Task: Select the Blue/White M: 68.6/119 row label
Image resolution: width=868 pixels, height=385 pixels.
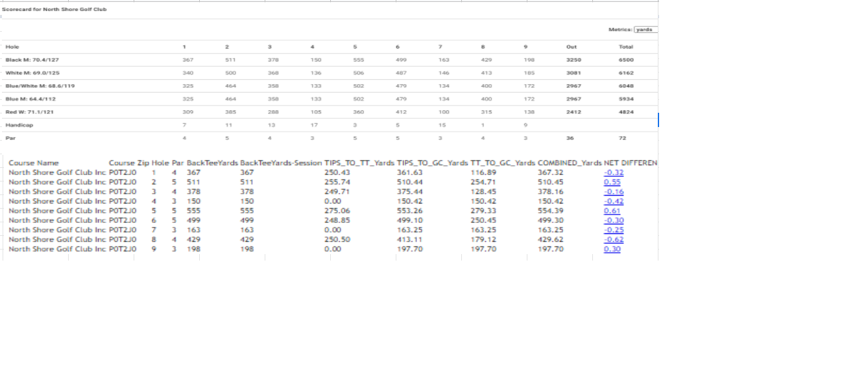Action: click(x=40, y=86)
